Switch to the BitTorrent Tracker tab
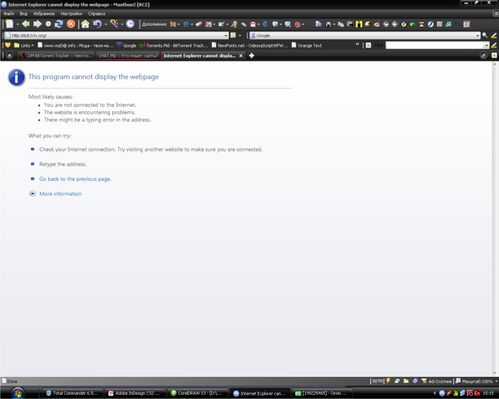Image resolution: width=499 pixels, height=399 pixels. (56, 56)
